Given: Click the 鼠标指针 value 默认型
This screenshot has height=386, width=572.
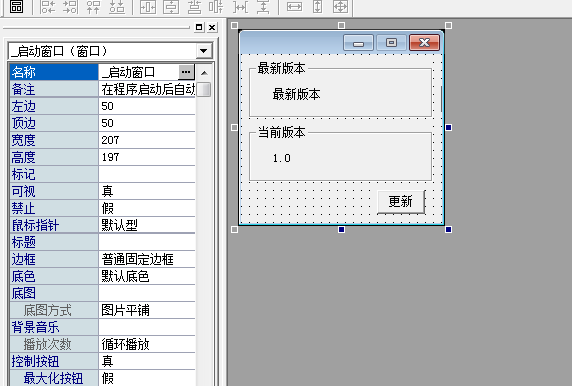Looking at the screenshot, I should click(147, 225).
